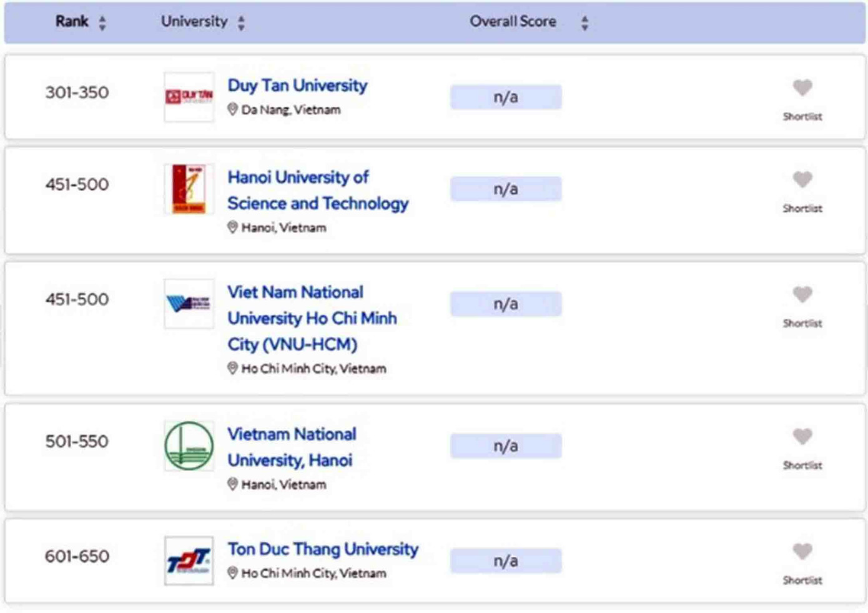The width and height of the screenshot is (868, 613).
Task: Click the location pin next to Hanoi, Vietnam
Action: click(x=234, y=227)
